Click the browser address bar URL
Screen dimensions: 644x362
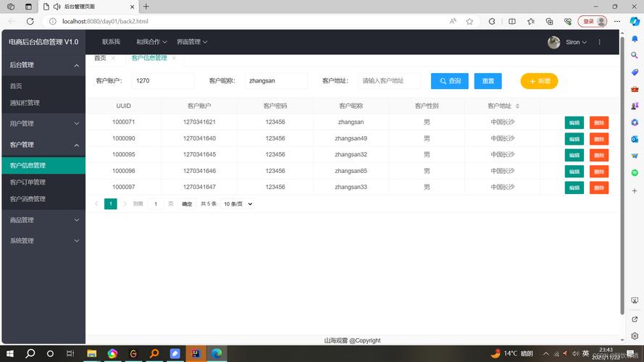tap(105, 21)
